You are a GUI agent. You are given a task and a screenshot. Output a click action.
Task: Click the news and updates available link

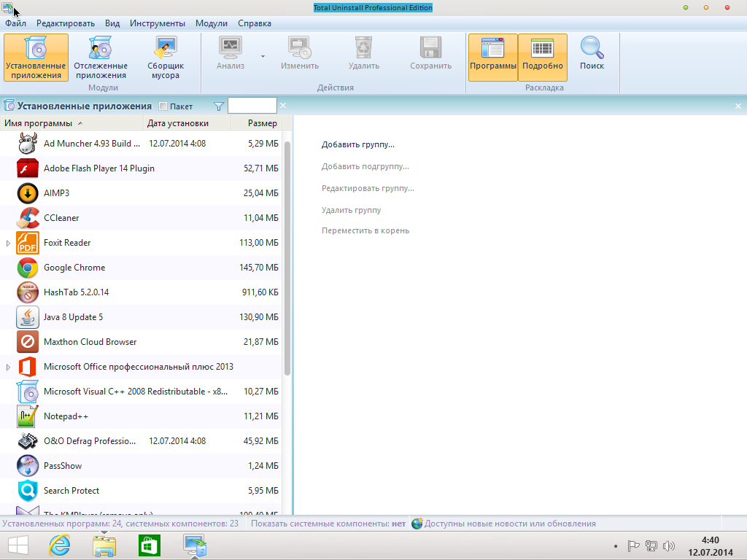tap(509, 524)
